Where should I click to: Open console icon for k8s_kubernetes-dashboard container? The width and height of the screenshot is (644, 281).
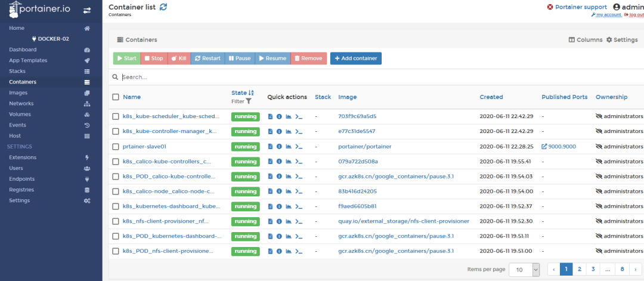pos(299,206)
